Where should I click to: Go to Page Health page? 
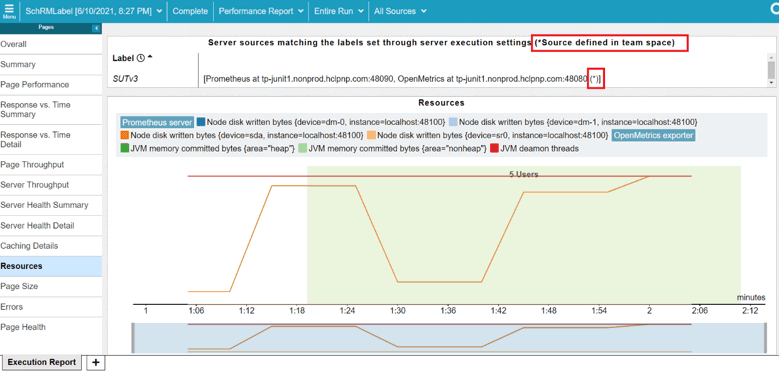51,327
